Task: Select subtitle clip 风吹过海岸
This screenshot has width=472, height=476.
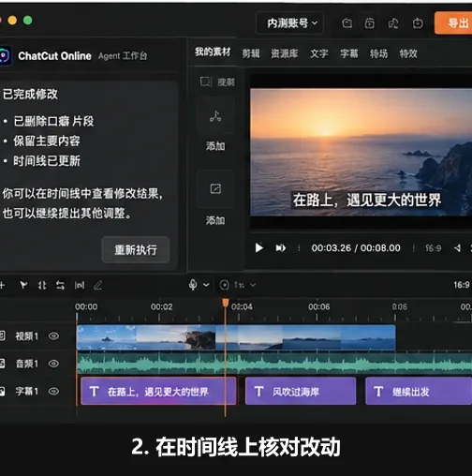Action: pos(301,391)
